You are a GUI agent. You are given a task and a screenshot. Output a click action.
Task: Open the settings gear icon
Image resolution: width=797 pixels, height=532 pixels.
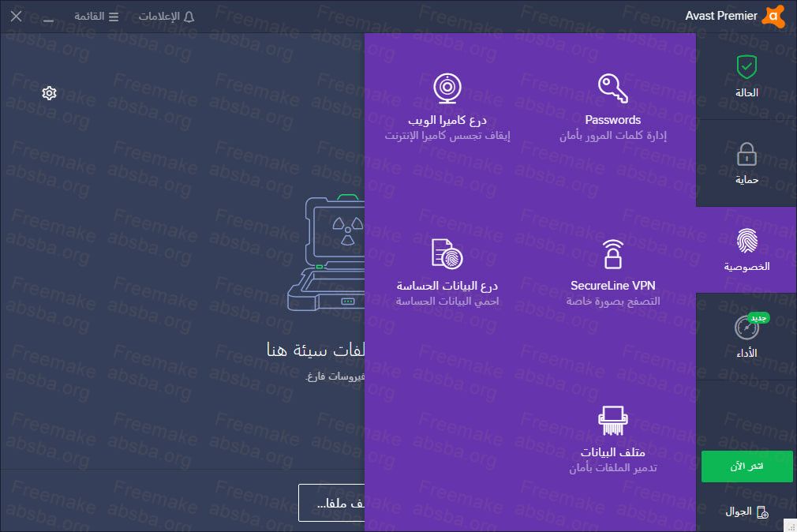(x=49, y=93)
